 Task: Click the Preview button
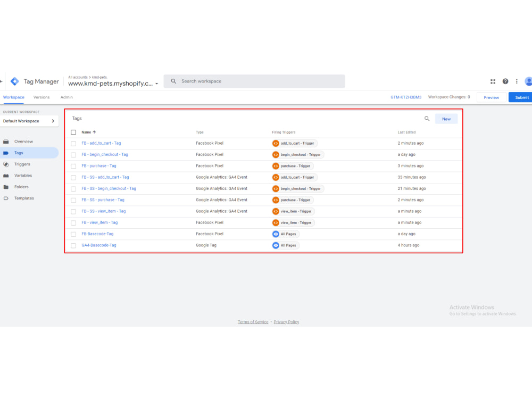(491, 97)
